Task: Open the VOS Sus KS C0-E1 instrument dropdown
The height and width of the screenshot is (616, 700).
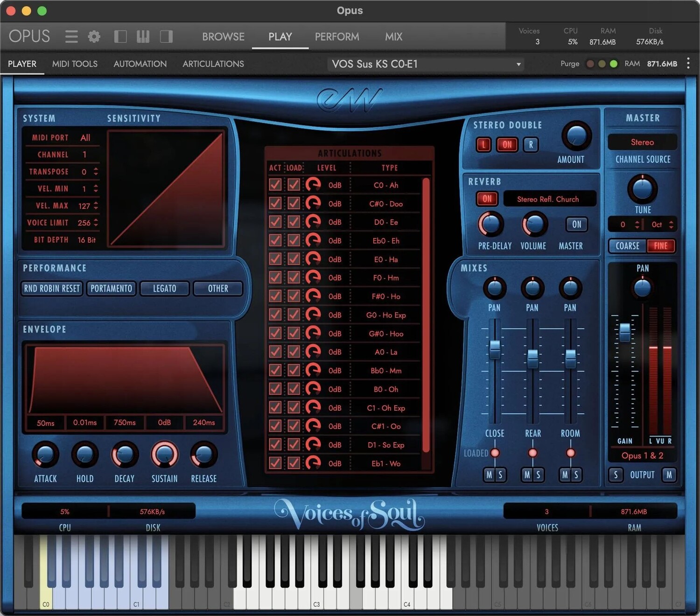Action: pyautogui.click(x=426, y=64)
